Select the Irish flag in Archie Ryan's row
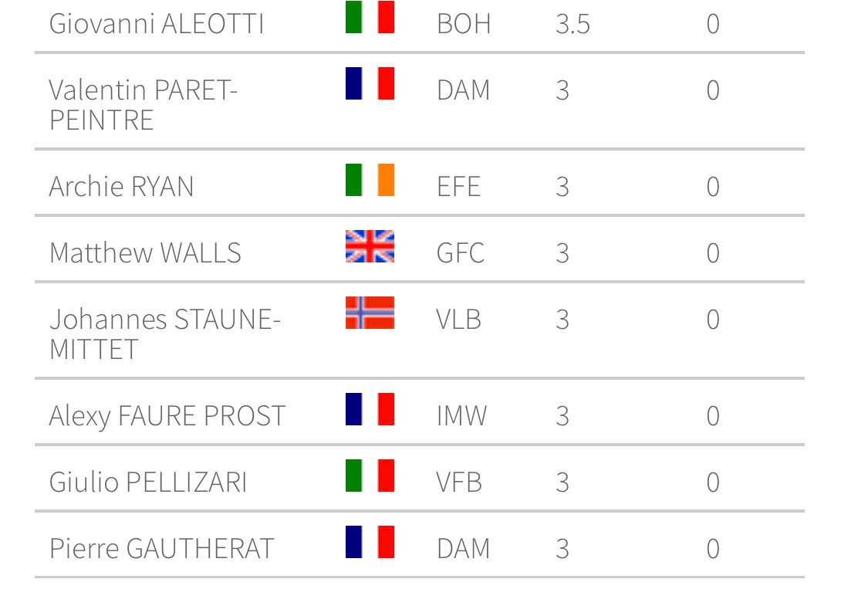 pos(370,180)
